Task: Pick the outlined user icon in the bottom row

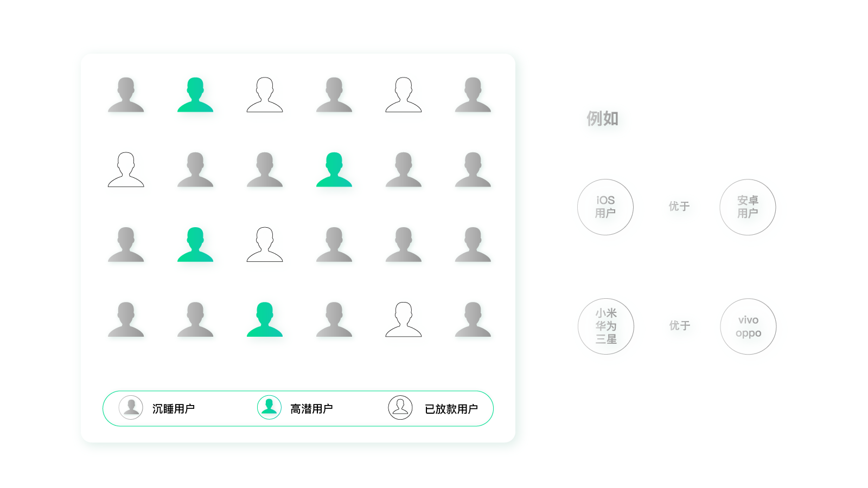Action: [x=404, y=320]
